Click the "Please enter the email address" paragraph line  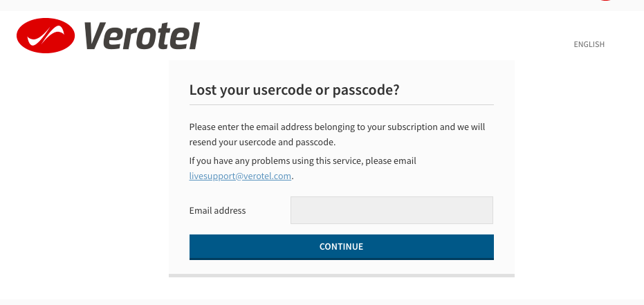click(337, 127)
